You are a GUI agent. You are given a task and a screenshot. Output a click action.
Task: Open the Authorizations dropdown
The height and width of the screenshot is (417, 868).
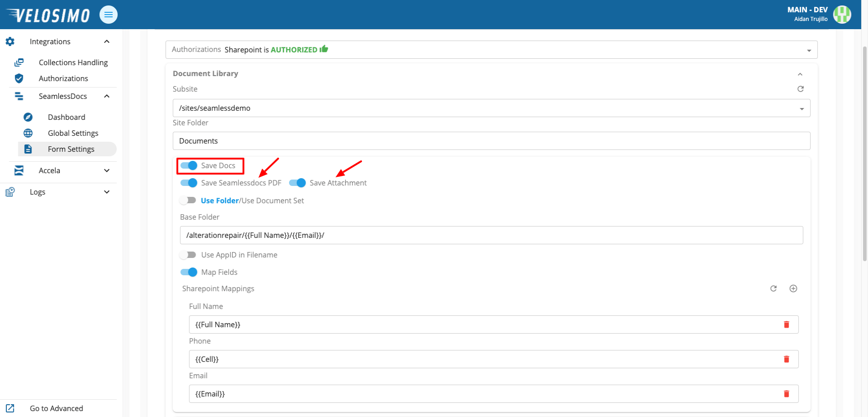point(809,50)
